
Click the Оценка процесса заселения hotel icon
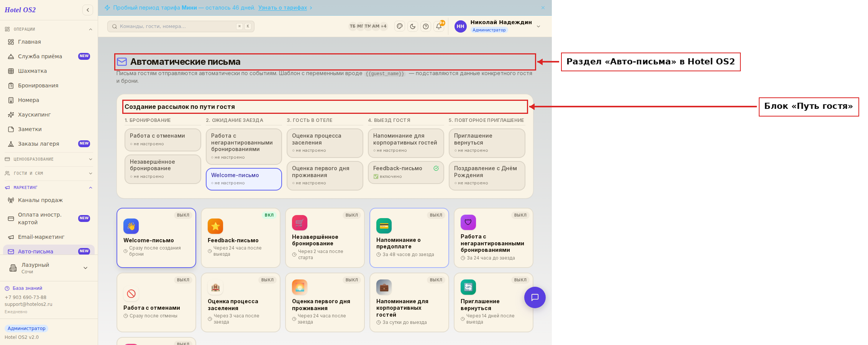click(x=215, y=287)
